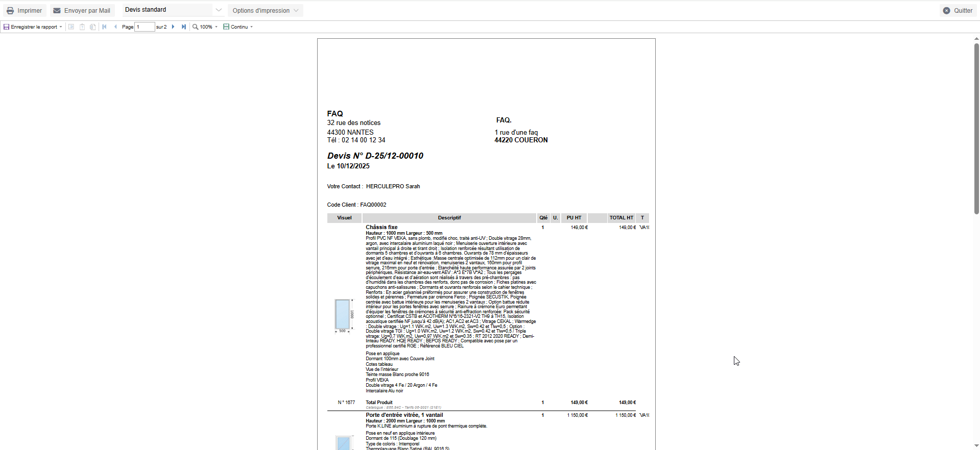980x450 pixels.
Task: Click the 'Descriptif' column header
Action: coord(449,218)
